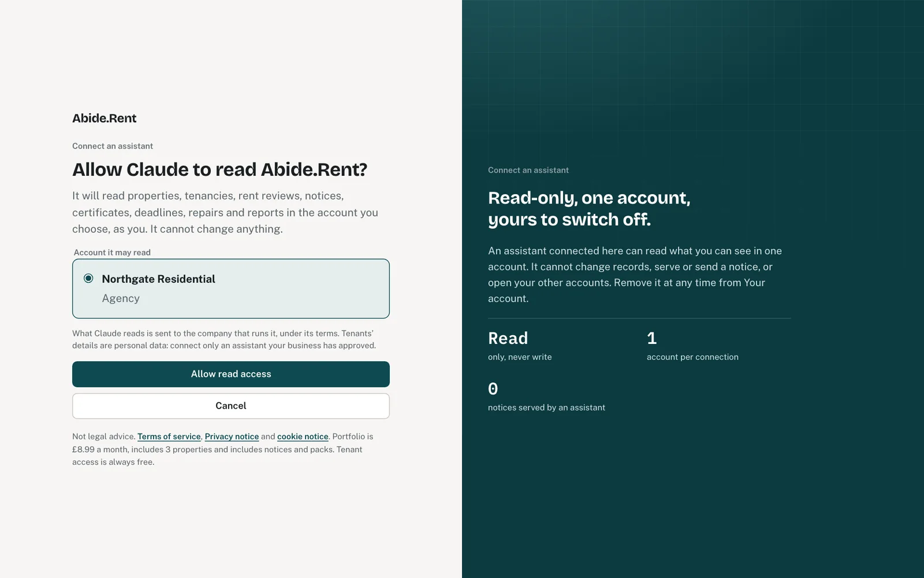The width and height of the screenshot is (924, 578).
Task: Click the Abide.Rent logo
Action: [x=104, y=118]
